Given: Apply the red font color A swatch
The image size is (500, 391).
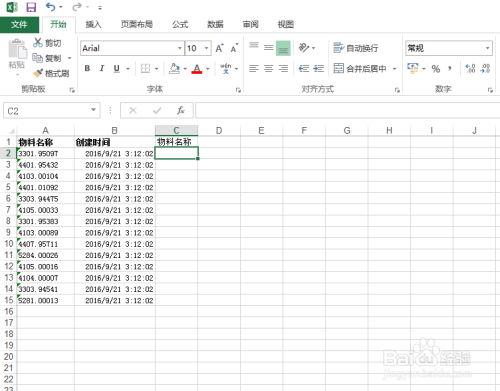Looking at the screenshot, I should pos(197,69).
